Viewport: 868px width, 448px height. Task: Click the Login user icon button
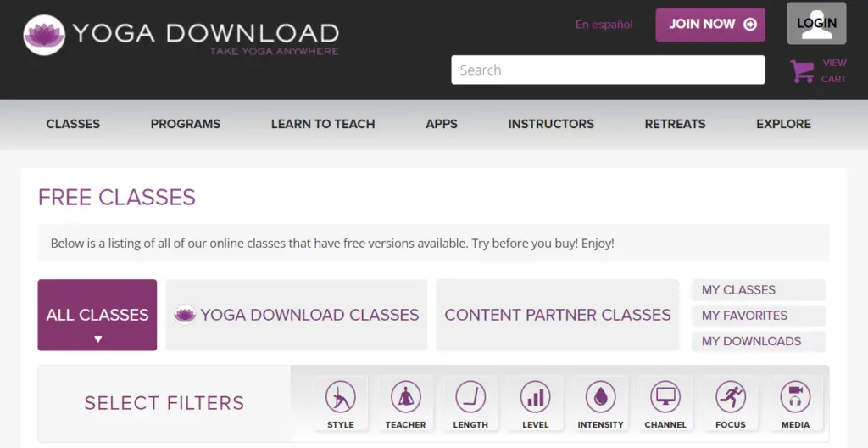pos(816,23)
